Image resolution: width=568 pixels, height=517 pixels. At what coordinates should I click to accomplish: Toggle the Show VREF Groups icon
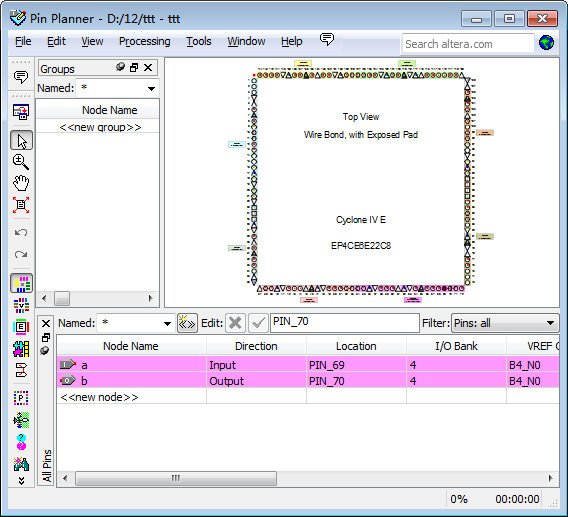pos(21,305)
